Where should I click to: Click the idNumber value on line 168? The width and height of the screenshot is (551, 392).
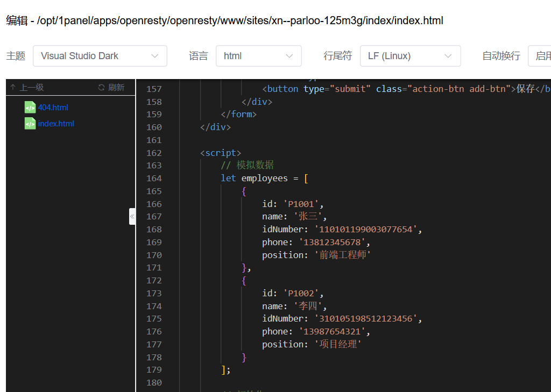[366, 230]
